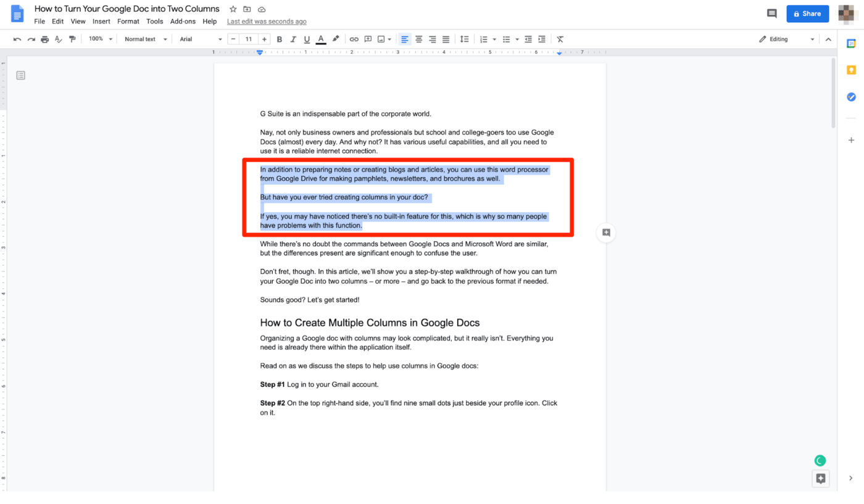Decrease font size with minus button
The height and width of the screenshot is (504, 864).
(x=233, y=39)
